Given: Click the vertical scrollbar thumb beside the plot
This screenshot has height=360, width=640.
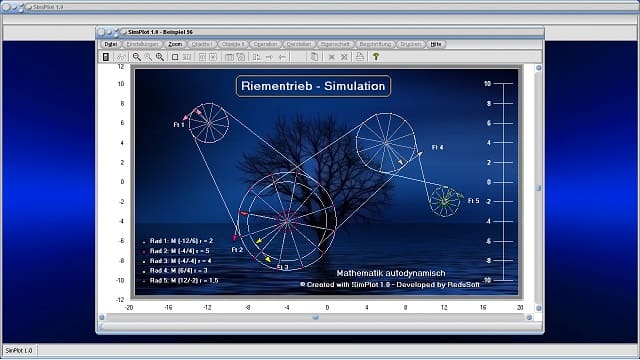Looking at the screenshot, I should [x=538, y=188].
